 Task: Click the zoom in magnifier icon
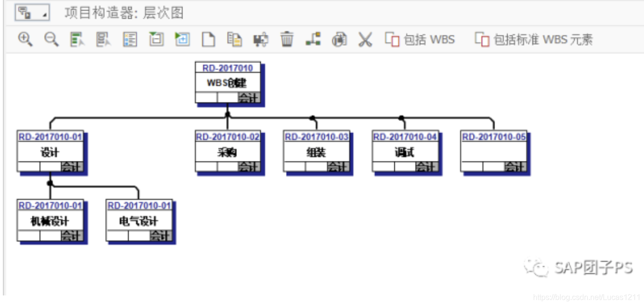pyautogui.click(x=25, y=39)
